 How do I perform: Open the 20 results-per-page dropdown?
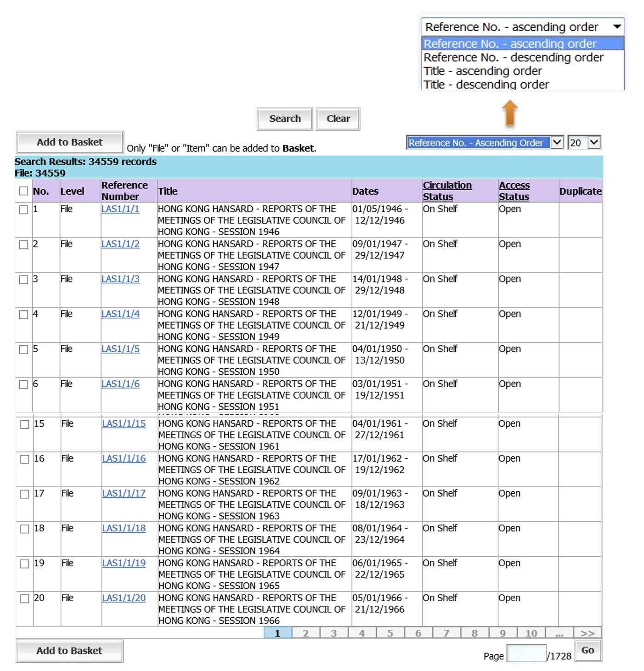(584, 143)
